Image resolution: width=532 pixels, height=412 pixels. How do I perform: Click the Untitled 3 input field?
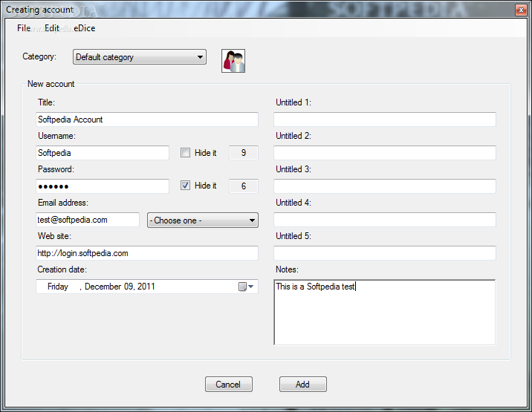(385, 186)
